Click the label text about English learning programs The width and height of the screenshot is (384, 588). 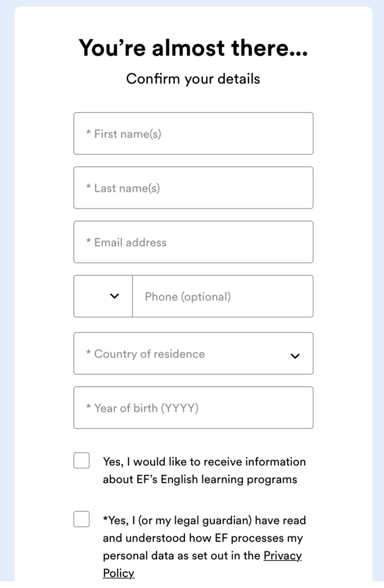204,470
